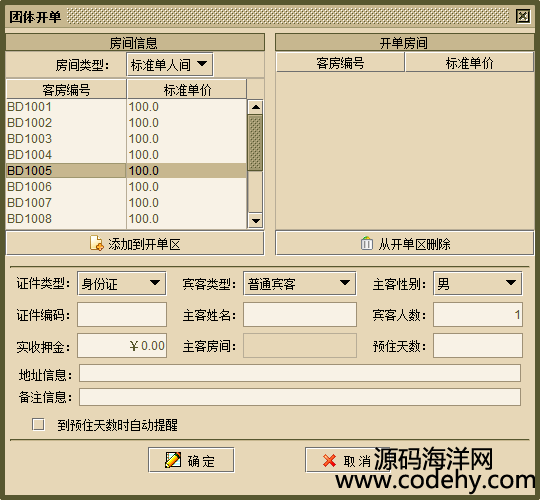Focus the 预住天数 input box
This screenshot has width=540, height=500.
coord(478,345)
